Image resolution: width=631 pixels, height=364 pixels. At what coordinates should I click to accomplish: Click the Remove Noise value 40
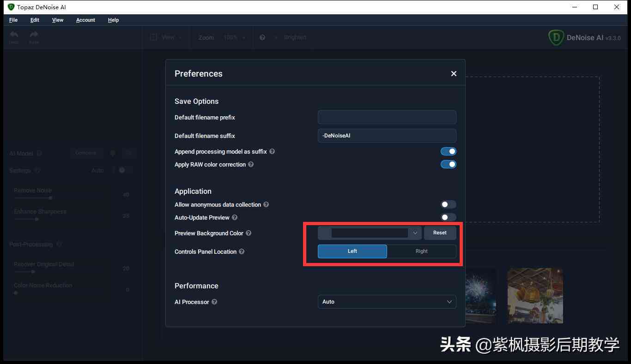[x=126, y=195]
